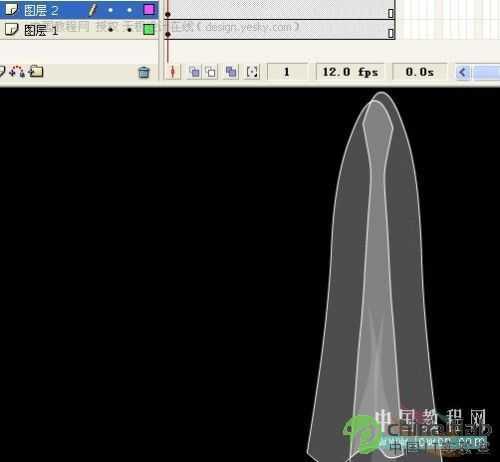Screen dimensions: 500x462
Task: Click the 0.0s elapsed time field
Action: [x=420, y=72]
